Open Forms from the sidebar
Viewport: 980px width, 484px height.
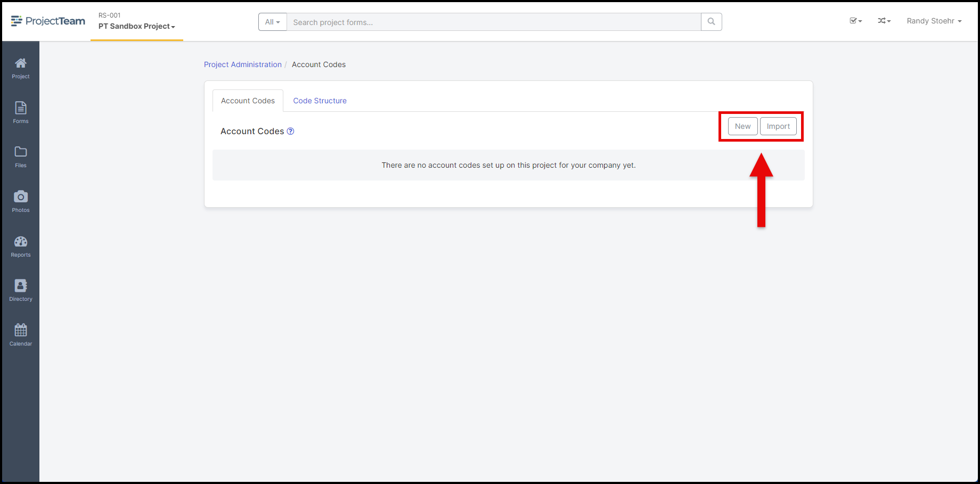point(21,113)
